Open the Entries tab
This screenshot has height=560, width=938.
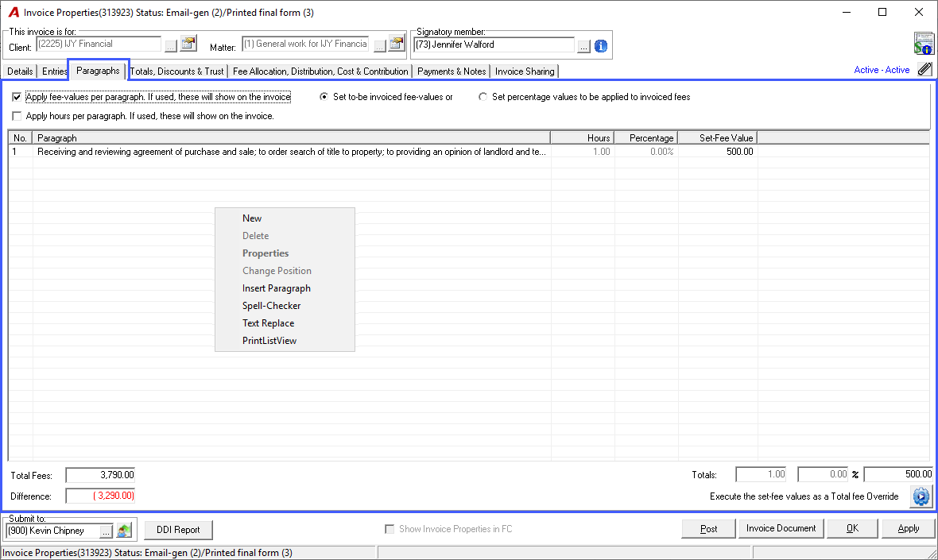tap(54, 71)
